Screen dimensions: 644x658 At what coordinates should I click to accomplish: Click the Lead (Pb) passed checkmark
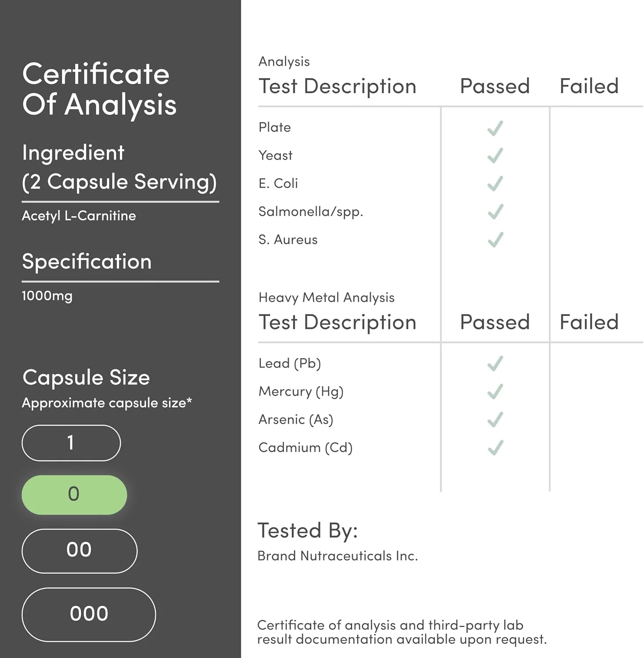pyautogui.click(x=495, y=364)
